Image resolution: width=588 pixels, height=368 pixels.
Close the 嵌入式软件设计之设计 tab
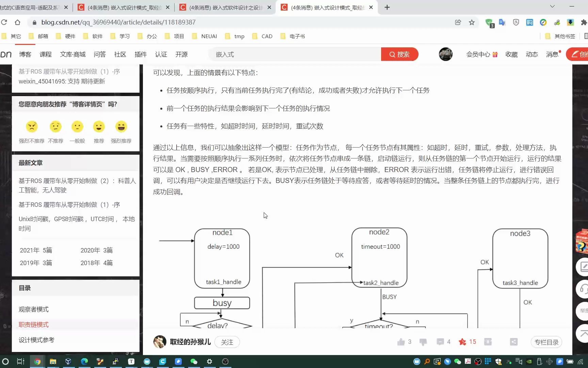[269, 7]
